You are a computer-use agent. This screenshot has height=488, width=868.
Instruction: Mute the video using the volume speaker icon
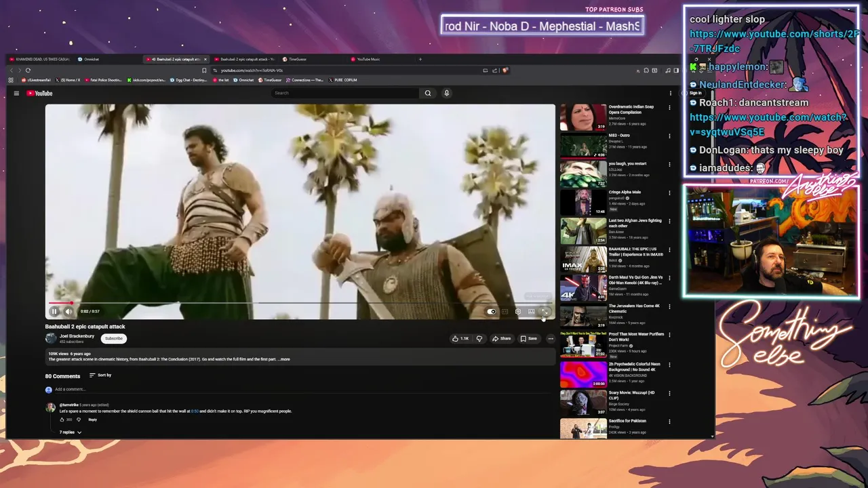tap(68, 312)
